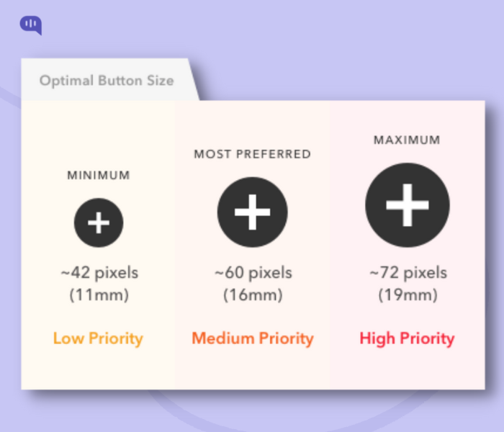Click the cream-colored low priority column

point(98,245)
